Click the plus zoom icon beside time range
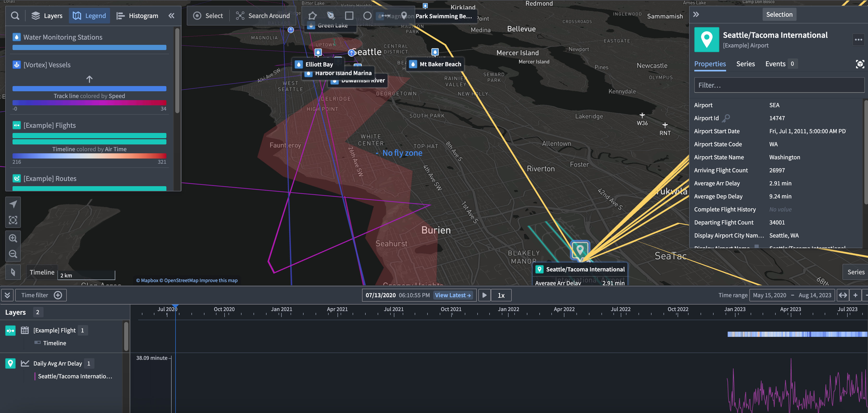 [855, 295]
